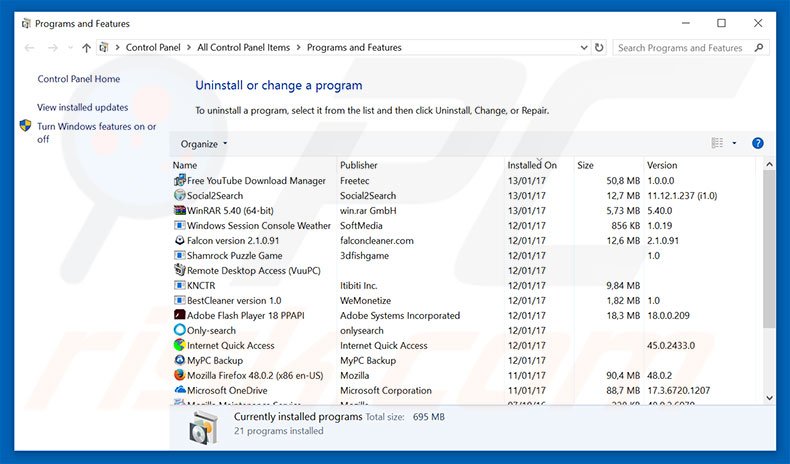The image size is (790, 464).
Task: Select the Mozilla Firefox icon in list
Action: pos(179,376)
